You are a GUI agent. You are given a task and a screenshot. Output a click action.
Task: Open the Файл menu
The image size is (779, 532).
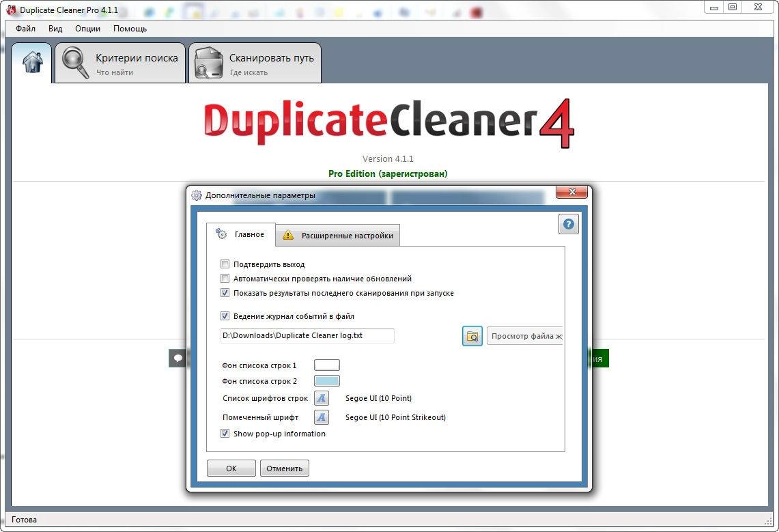tap(25, 28)
